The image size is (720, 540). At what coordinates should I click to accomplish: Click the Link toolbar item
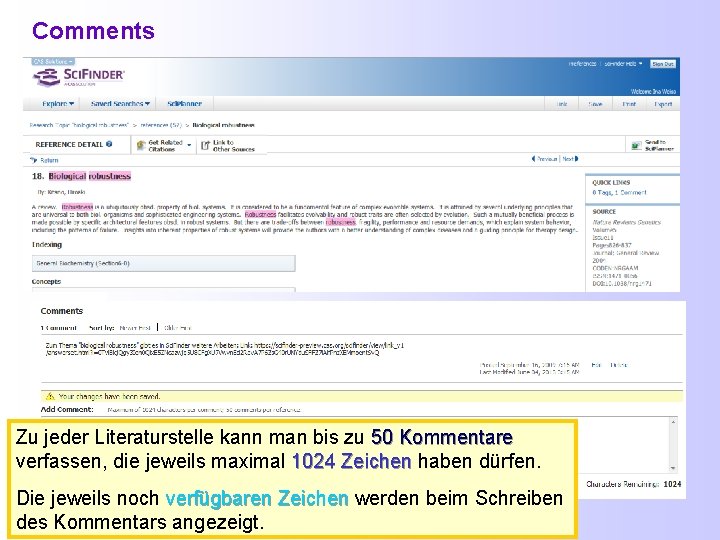[x=562, y=104]
